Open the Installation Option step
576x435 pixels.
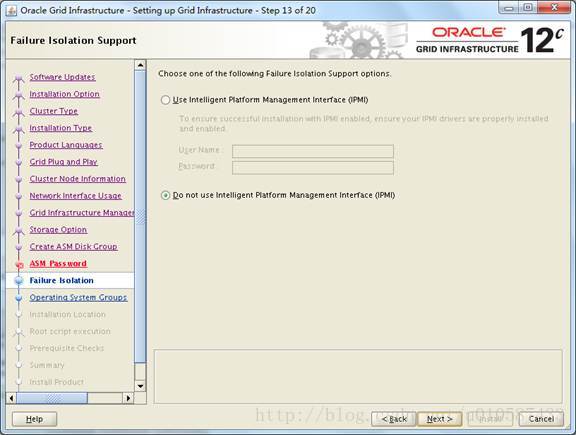(64, 94)
